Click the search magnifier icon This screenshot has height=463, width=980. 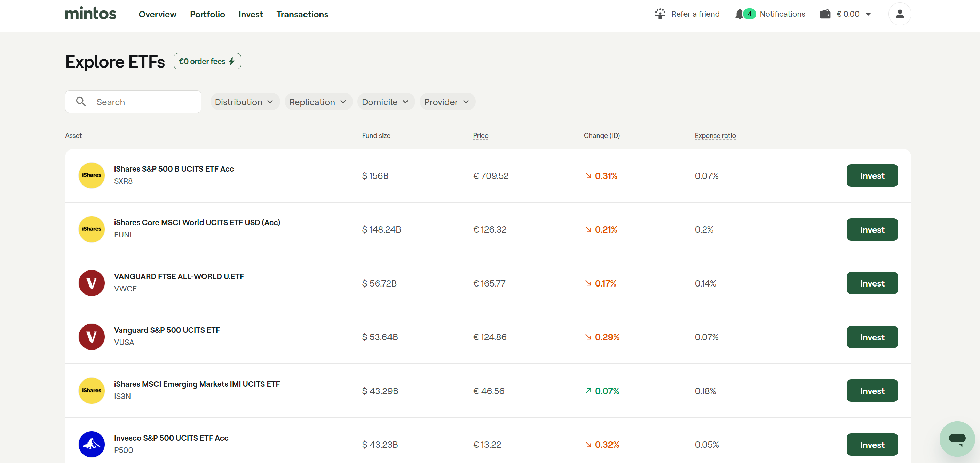(x=81, y=102)
